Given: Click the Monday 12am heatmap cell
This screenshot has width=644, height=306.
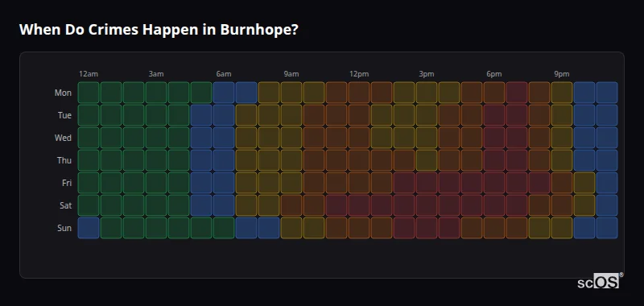Looking at the screenshot, I should coord(89,93).
